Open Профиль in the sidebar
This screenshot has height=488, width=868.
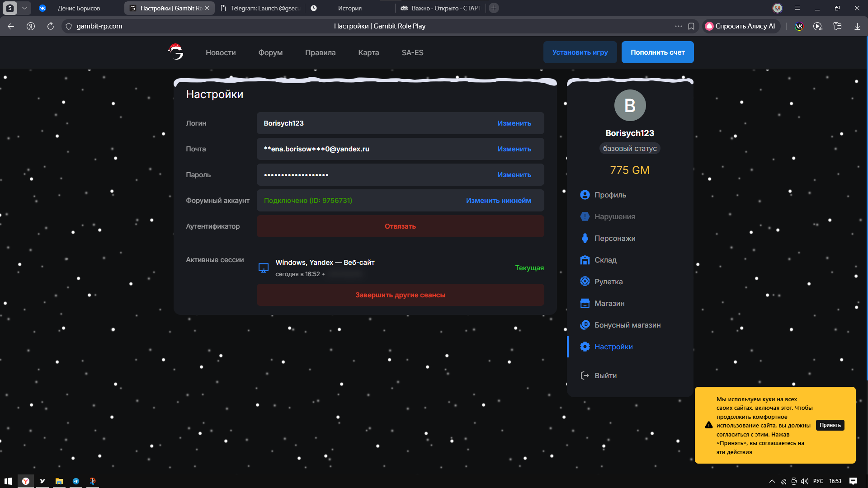click(610, 195)
